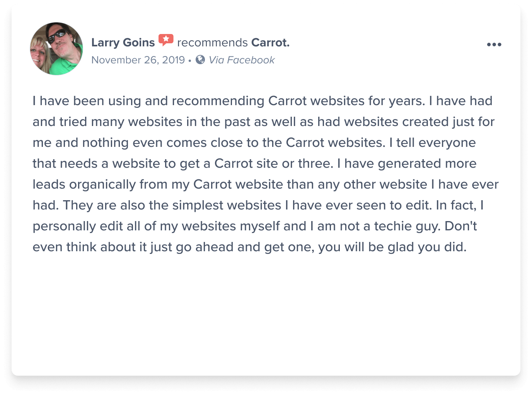Click the line leads organically from my Carrot website
Viewport: 532px width, 395px height.
(266, 184)
